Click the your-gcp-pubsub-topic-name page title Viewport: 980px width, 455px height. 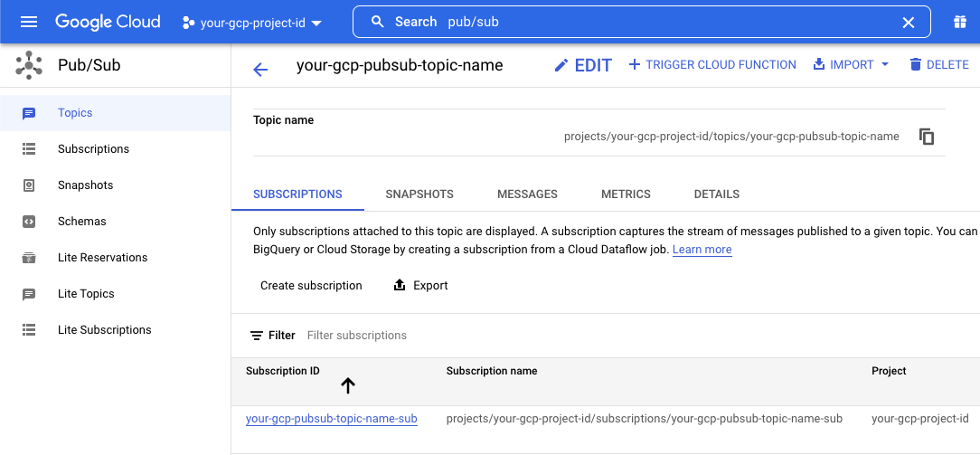coord(400,65)
